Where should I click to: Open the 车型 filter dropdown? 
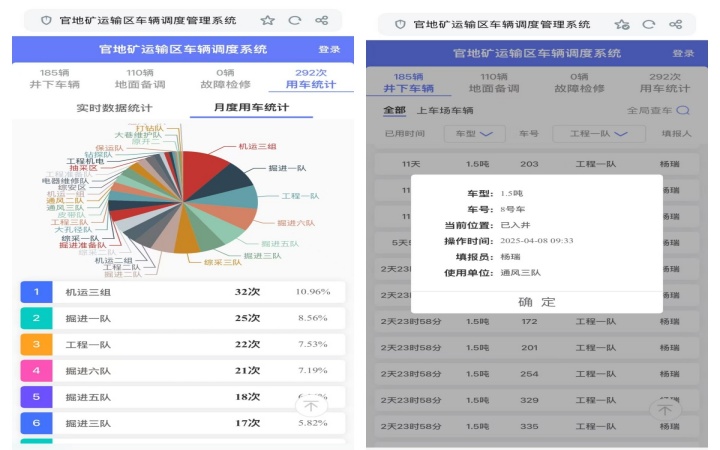(474, 133)
